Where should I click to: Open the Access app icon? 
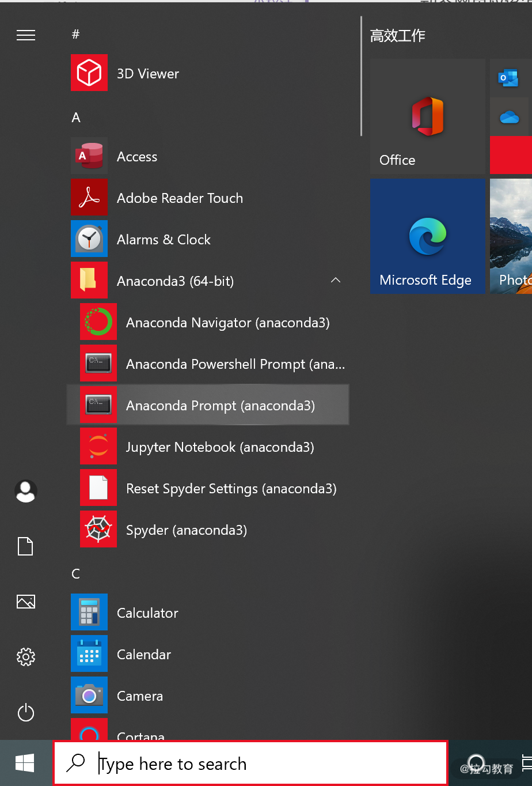(89, 156)
